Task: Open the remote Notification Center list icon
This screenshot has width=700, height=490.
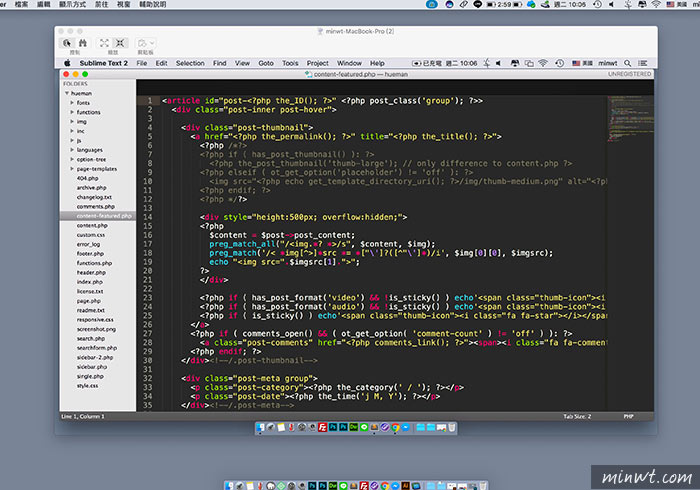Action: click(642, 63)
